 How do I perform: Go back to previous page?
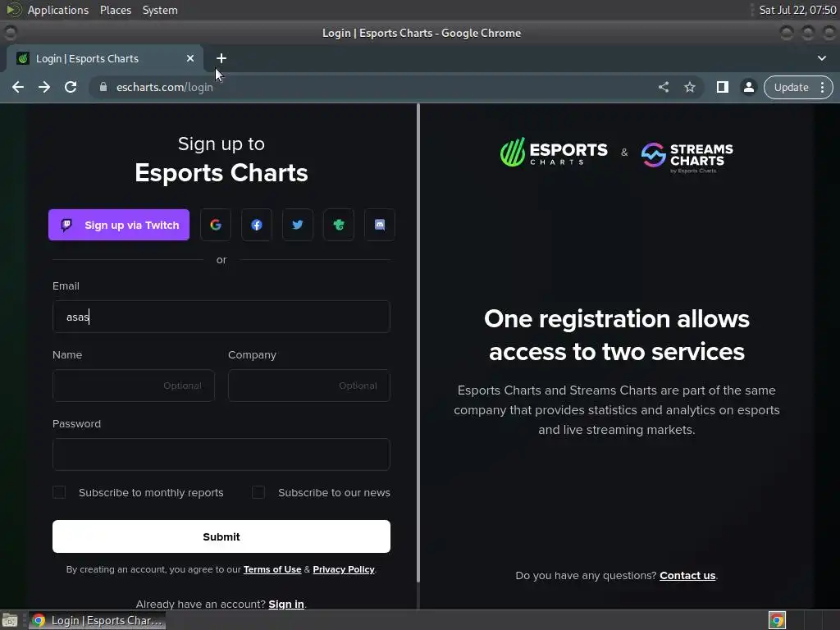[18, 87]
